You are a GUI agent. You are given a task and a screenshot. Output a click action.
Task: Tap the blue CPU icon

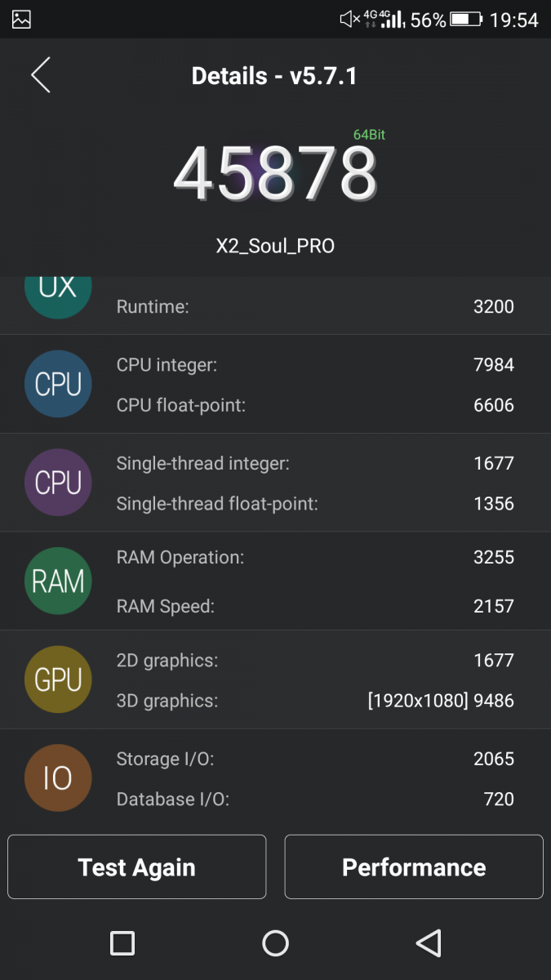[x=58, y=384]
